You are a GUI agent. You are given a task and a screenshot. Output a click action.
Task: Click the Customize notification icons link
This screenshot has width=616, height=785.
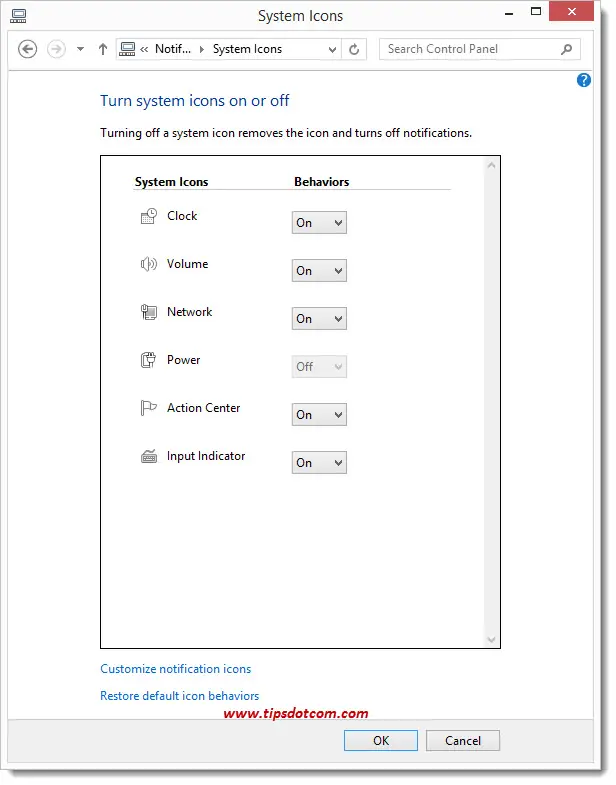pos(175,669)
